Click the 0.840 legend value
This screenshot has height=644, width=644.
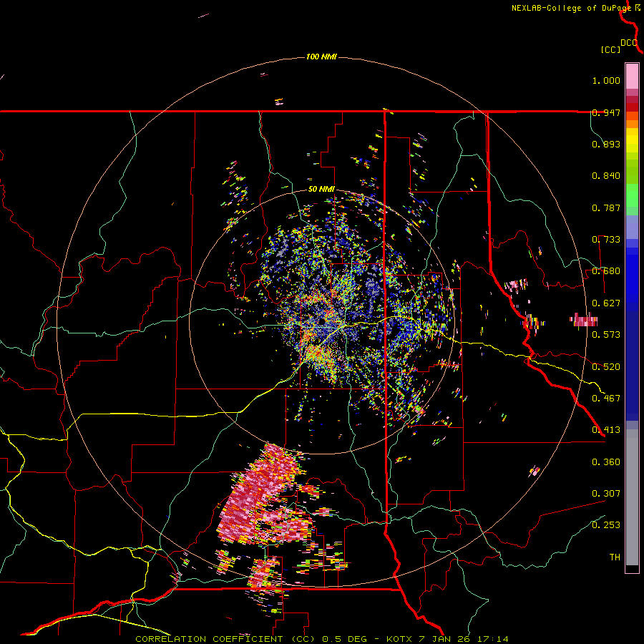tap(606, 176)
